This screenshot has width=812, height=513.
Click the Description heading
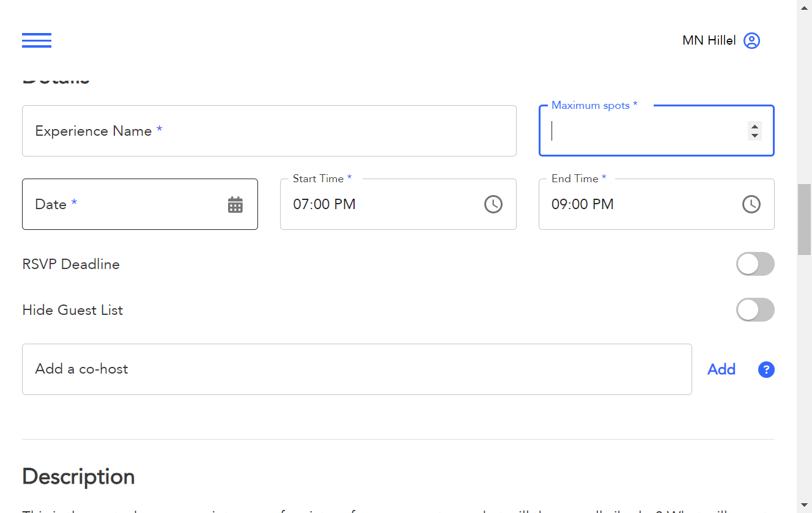click(78, 477)
